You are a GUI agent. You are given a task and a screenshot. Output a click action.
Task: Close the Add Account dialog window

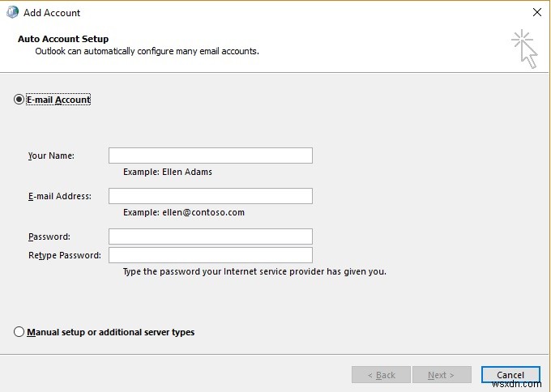536,12
